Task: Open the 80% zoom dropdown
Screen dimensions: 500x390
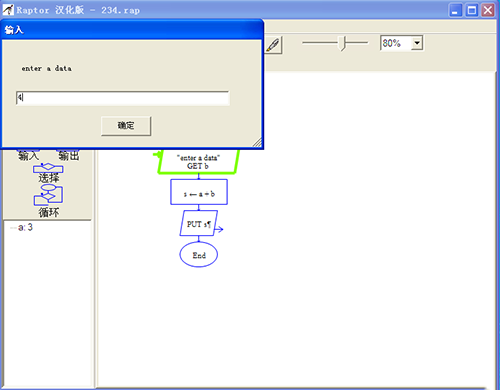Action: pyautogui.click(x=417, y=43)
